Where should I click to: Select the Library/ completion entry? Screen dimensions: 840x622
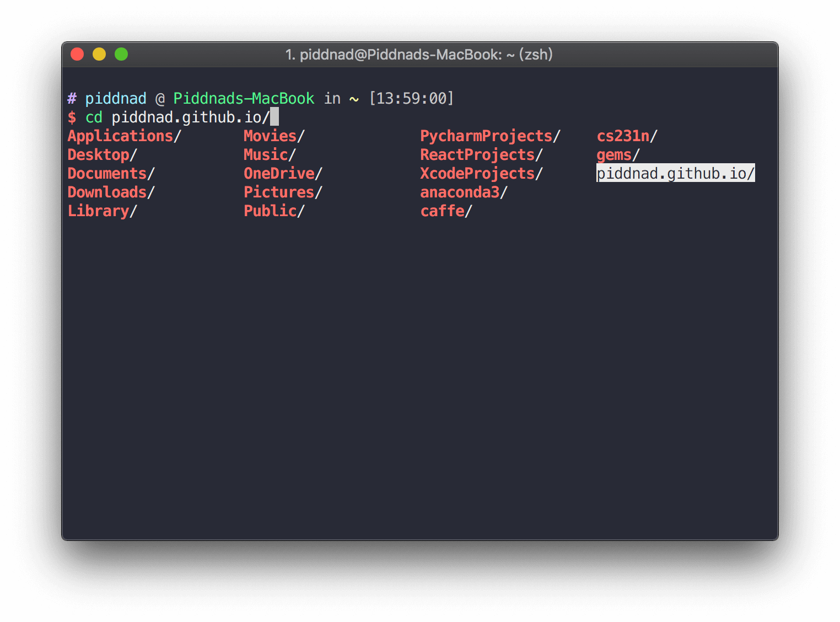[102, 211]
